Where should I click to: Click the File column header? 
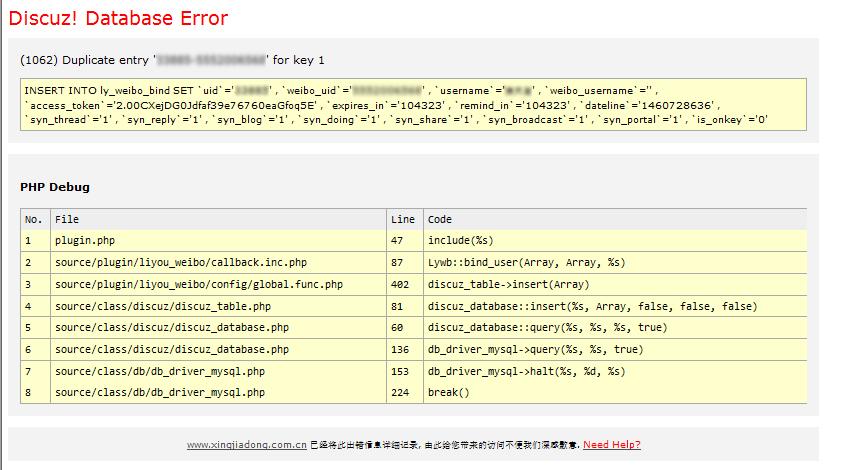(218, 220)
